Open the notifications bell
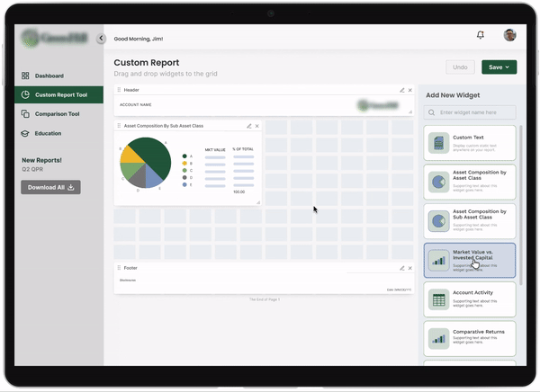Image resolution: width=540 pixels, height=392 pixels. pos(481,35)
